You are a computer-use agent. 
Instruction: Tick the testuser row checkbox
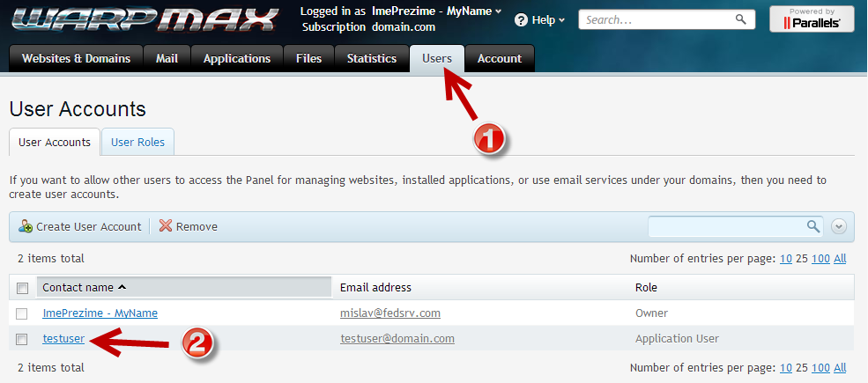(x=23, y=339)
